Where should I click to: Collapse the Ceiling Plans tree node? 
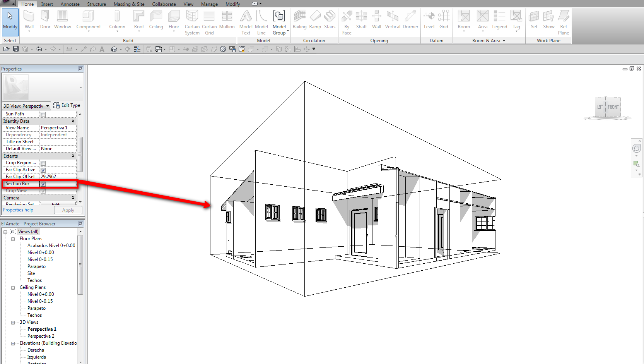(x=13, y=288)
